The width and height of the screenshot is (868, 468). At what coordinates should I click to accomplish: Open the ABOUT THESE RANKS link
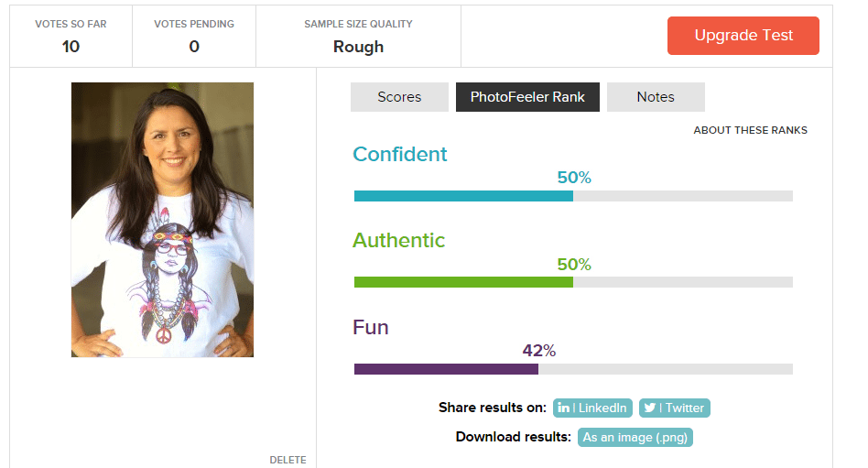pos(750,130)
